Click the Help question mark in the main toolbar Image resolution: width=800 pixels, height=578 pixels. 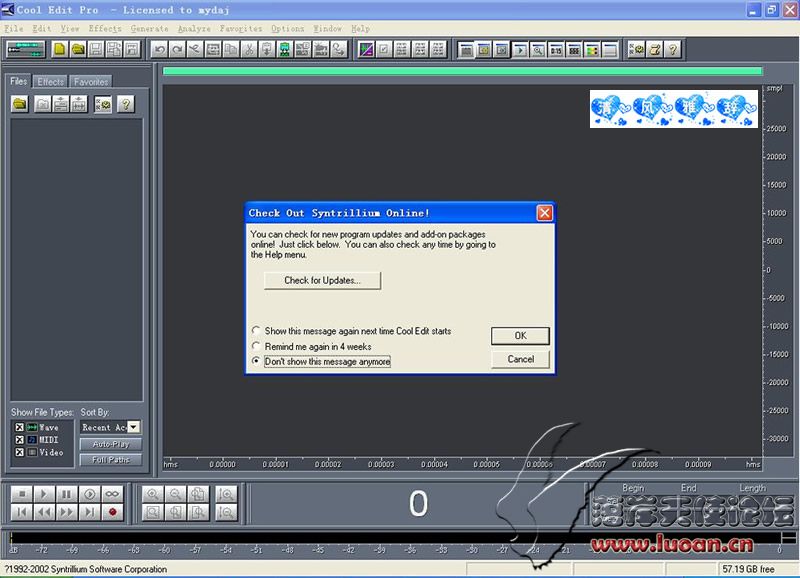click(x=673, y=49)
